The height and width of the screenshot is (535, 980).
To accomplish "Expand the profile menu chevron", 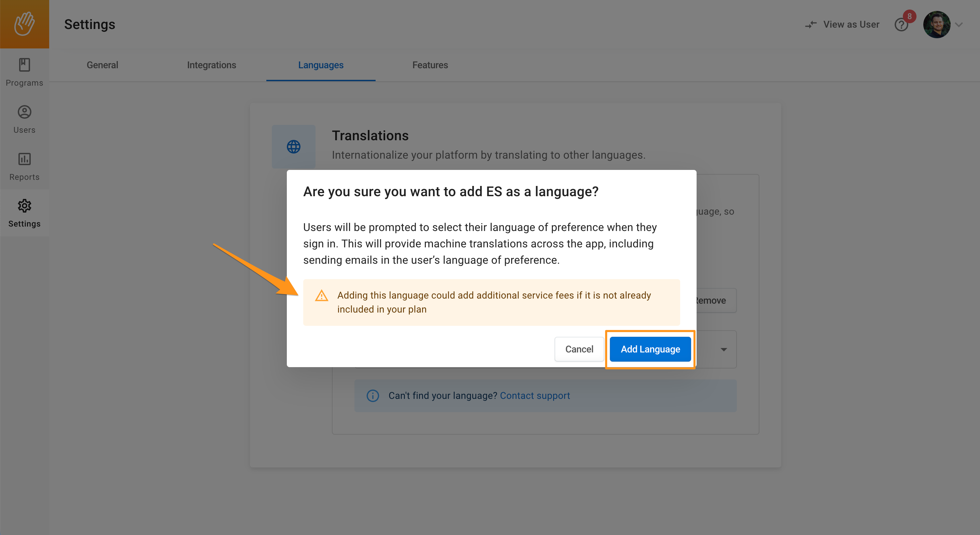I will pos(959,25).
